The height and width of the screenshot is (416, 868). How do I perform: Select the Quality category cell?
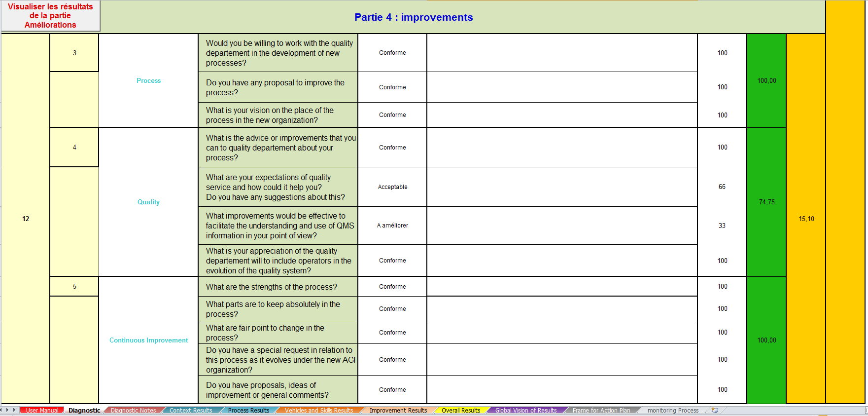(148, 202)
